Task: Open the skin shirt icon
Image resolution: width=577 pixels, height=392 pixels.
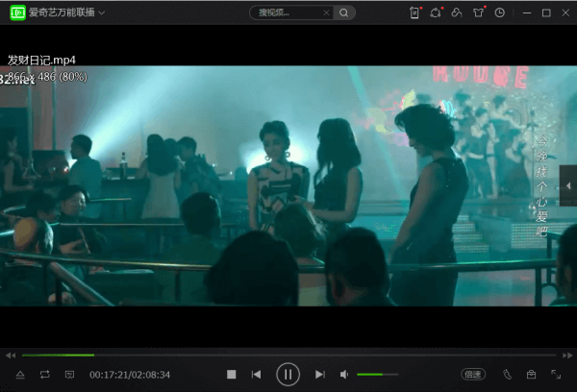Action: [478, 12]
